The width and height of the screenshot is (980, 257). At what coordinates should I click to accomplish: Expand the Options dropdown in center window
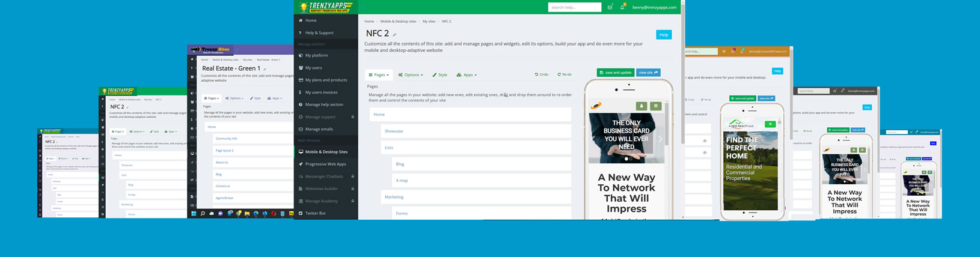411,75
